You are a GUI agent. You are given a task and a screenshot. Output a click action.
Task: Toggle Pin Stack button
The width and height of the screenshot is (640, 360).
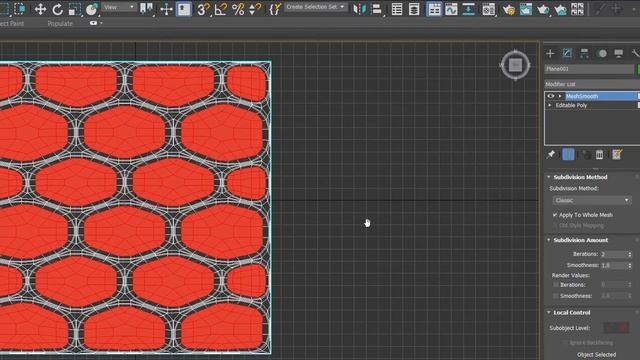[x=551, y=155]
